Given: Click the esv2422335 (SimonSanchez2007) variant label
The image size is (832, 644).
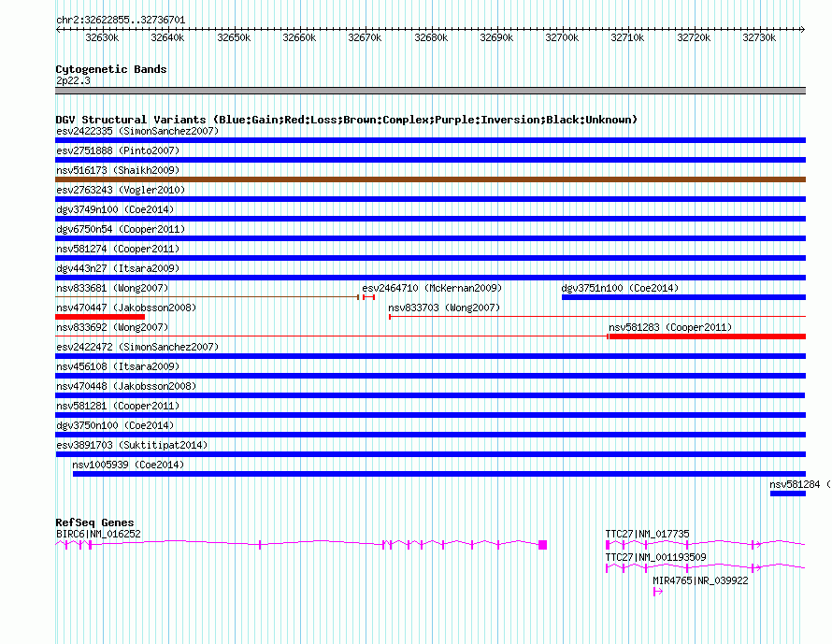Looking at the screenshot, I should pos(137,131).
